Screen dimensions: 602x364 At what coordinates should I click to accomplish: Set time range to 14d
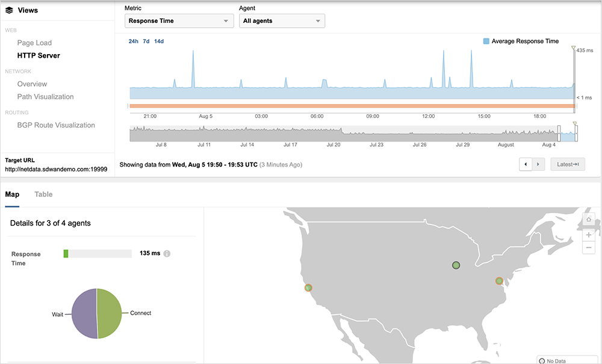coord(159,42)
